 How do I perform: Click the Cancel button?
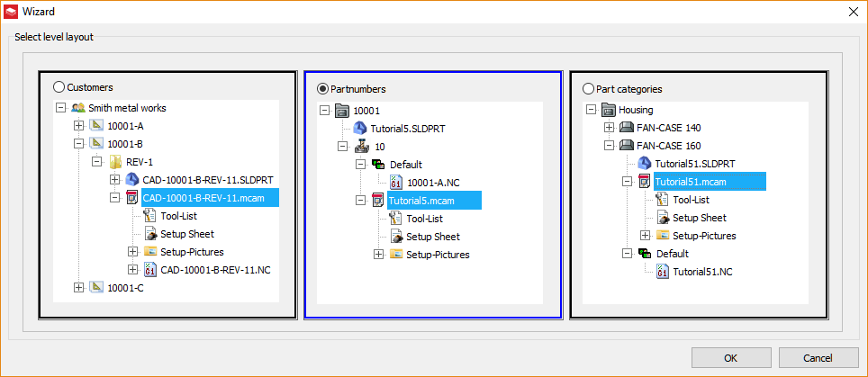818,357
